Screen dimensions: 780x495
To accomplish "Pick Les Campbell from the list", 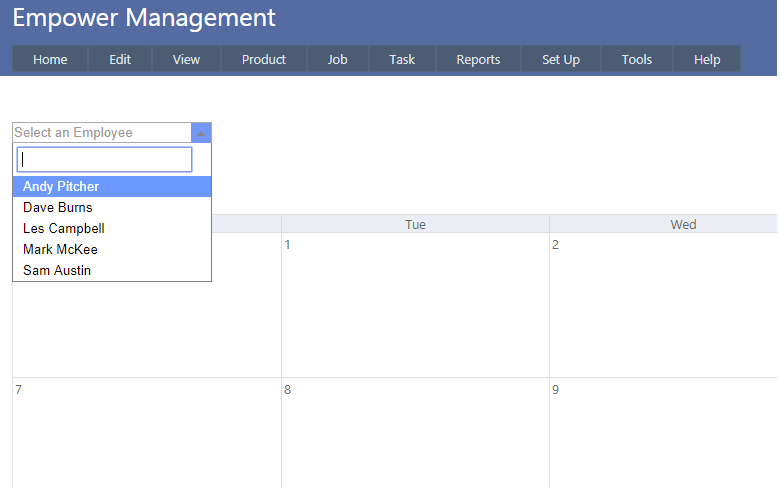I will pyautogui.click(x=64, y=229).
